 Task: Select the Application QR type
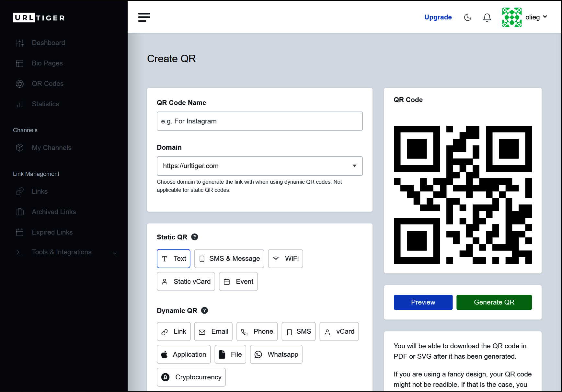click(184, 354)
